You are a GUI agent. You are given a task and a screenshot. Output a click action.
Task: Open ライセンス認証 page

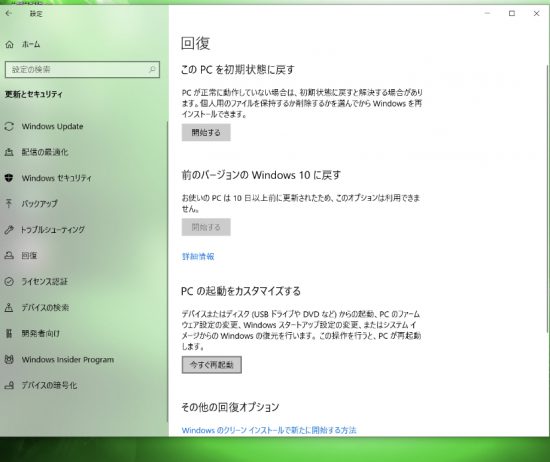click(x=45, y=281)
